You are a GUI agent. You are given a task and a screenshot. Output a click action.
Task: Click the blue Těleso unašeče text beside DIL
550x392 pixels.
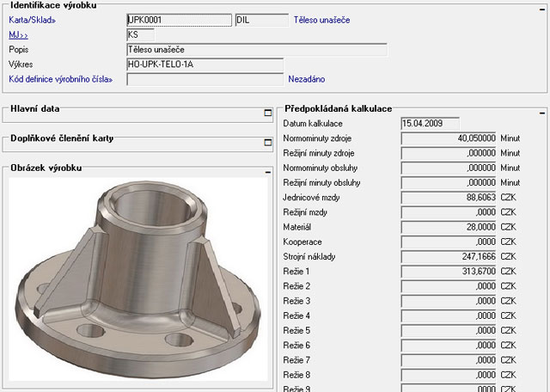[x=321, y=20]
